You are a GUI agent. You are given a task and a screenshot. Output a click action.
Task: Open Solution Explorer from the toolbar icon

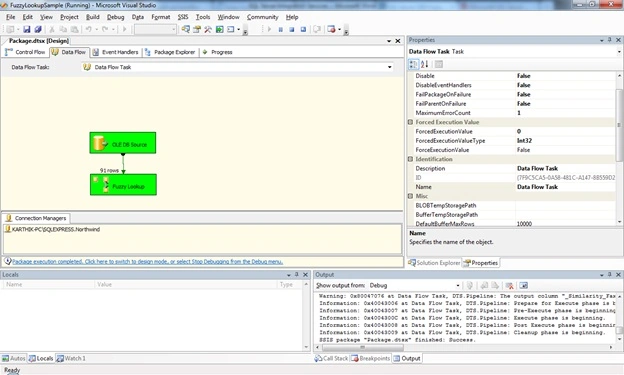185,29
